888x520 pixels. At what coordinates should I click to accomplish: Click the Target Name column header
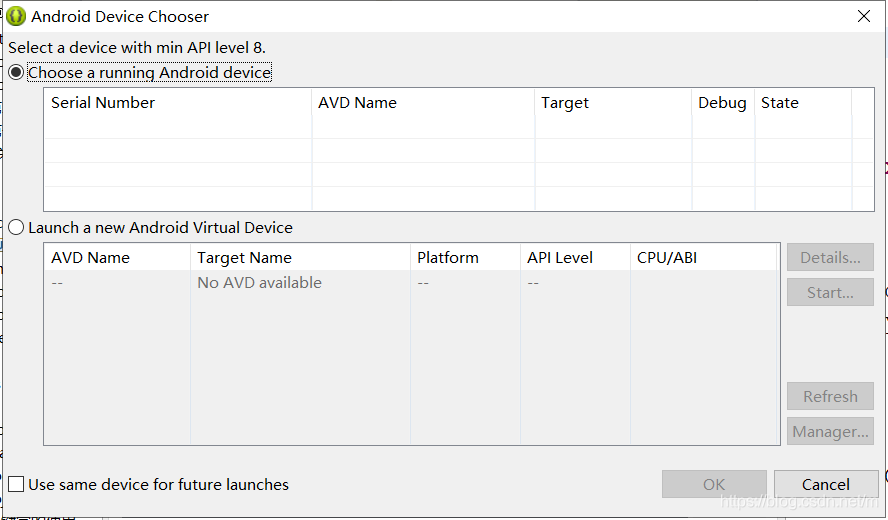point(300,258)
